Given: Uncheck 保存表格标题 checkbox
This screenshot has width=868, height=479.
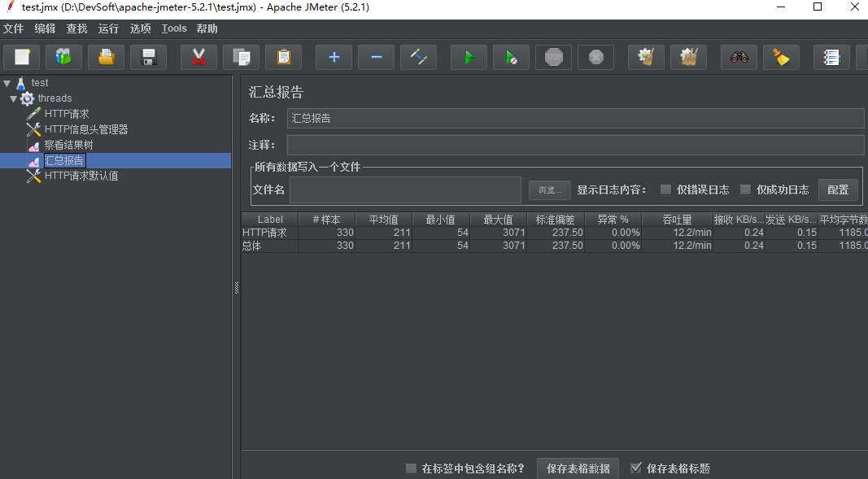Looking at the screenshot, I should 636,468.
